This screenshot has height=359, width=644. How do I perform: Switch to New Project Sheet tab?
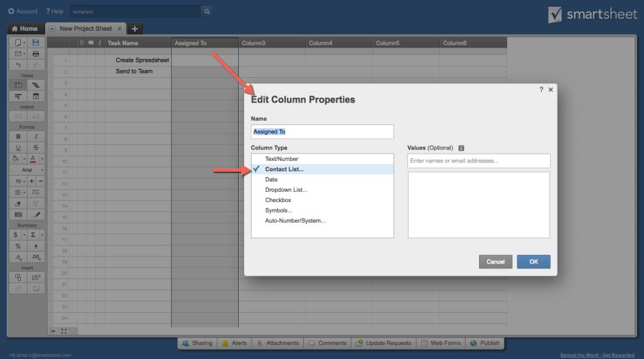pyautogui.click(x=85, y=29)
